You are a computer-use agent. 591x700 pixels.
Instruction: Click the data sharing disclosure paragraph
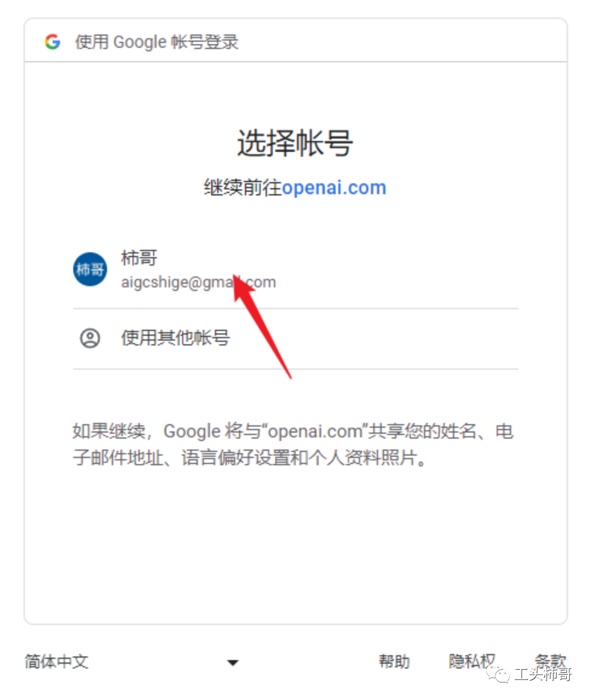(x=293, y=444)
